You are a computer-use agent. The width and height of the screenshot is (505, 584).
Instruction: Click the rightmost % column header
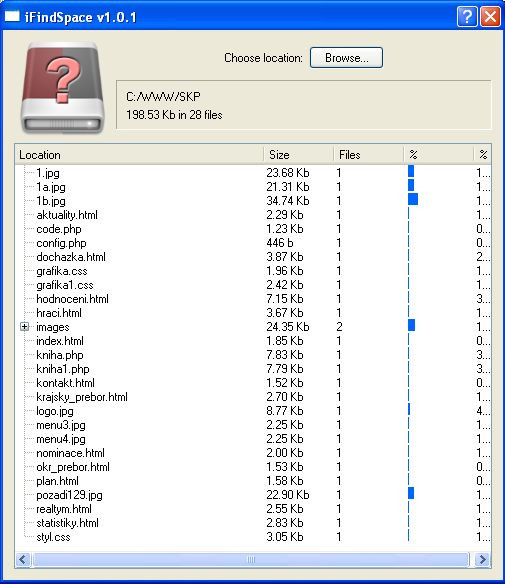(483, 155)
